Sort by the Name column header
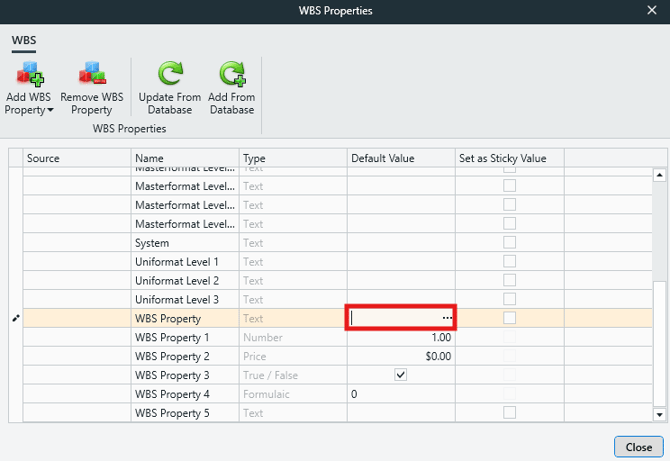 (x=185, y=158)
